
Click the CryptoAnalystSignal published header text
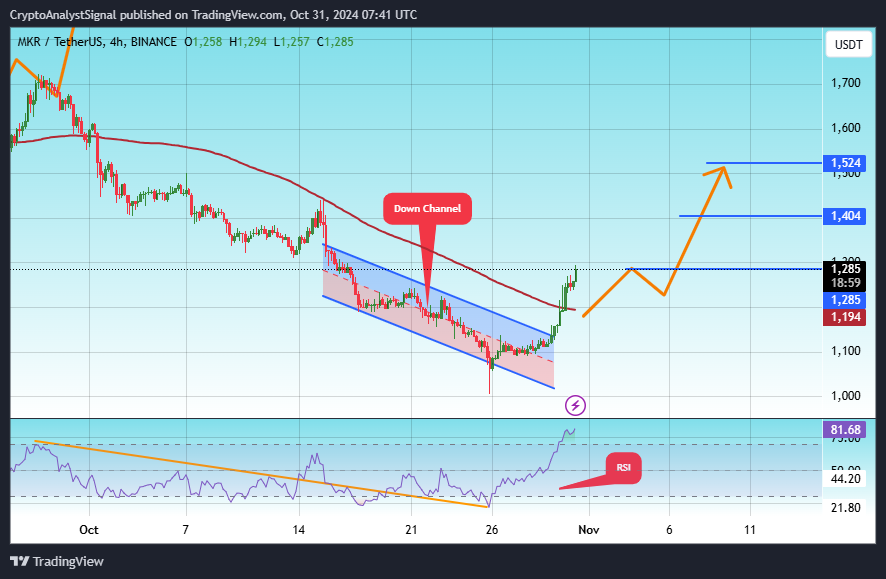click(213, 15)
